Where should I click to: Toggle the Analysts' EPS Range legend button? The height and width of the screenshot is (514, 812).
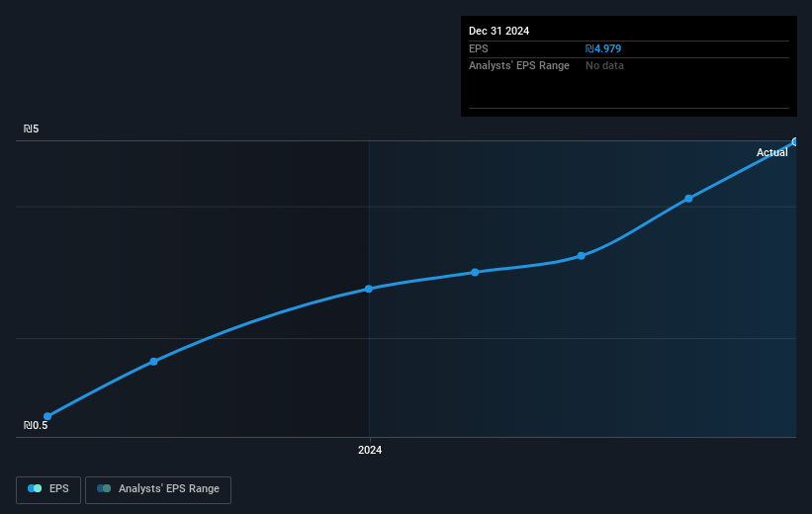pyautogui.click(x=158, y=489)
